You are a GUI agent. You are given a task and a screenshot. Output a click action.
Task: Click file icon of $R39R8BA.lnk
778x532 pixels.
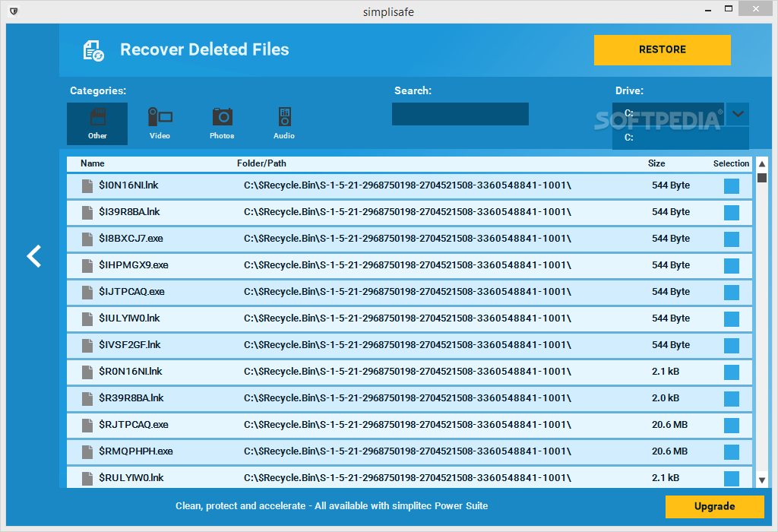[87, 398]
